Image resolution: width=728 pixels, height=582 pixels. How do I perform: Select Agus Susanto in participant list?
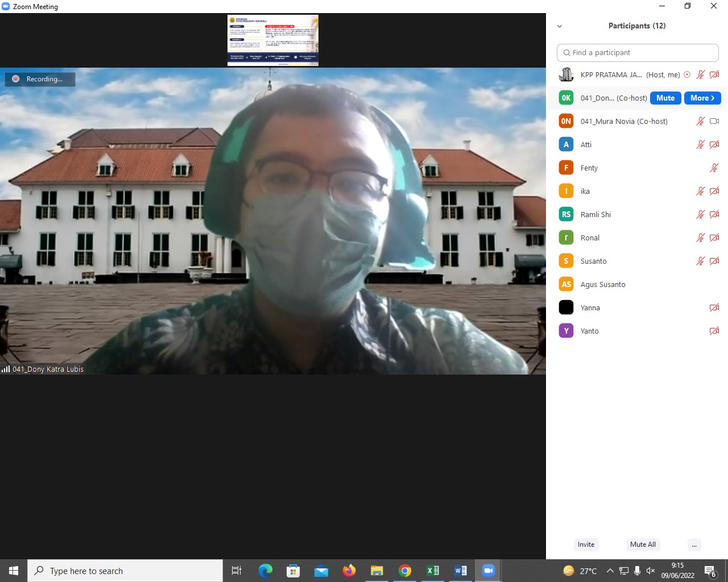tap(603, 284)
